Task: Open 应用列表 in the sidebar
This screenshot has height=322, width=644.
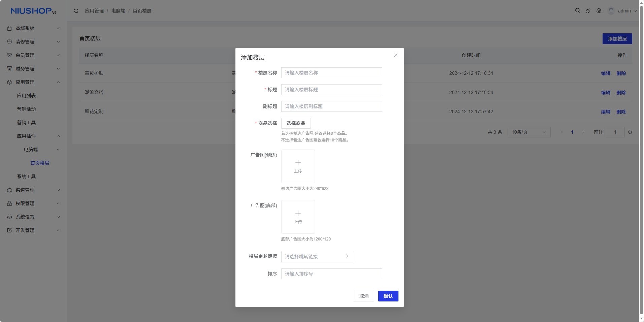Action: click(26, 96)
